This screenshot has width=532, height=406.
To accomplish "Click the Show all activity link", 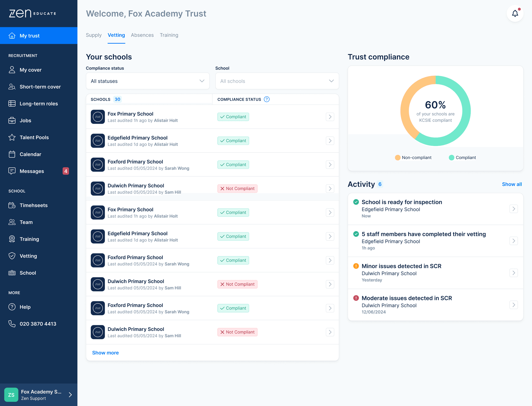I will [512, 184].
